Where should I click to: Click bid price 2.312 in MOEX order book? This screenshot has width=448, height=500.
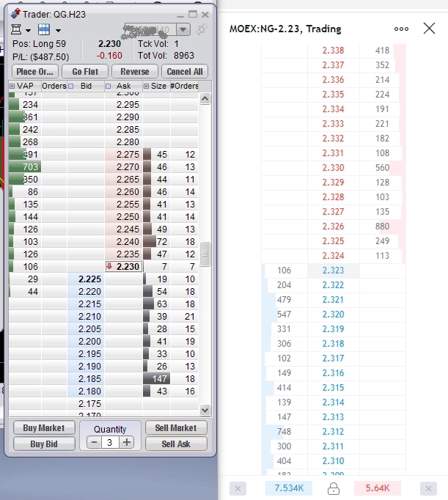[x=333, y=432]
